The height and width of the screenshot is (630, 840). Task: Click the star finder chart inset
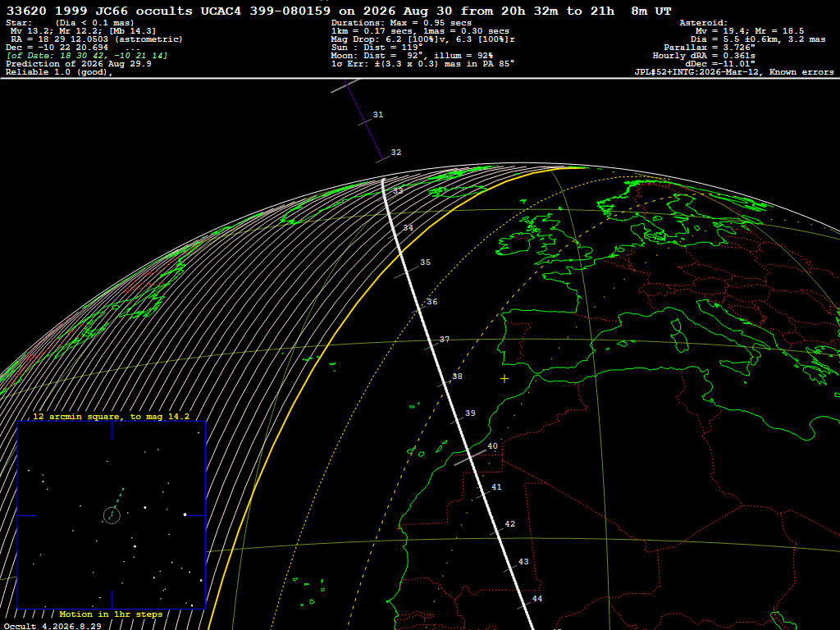tap(112, 515)
